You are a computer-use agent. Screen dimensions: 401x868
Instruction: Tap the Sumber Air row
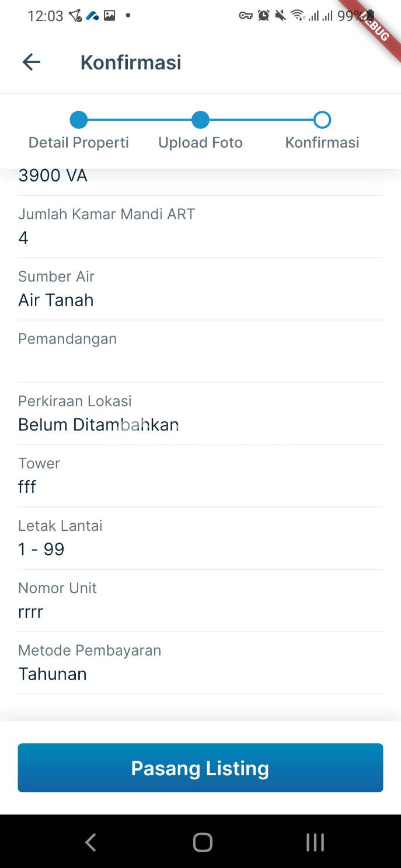200,289
